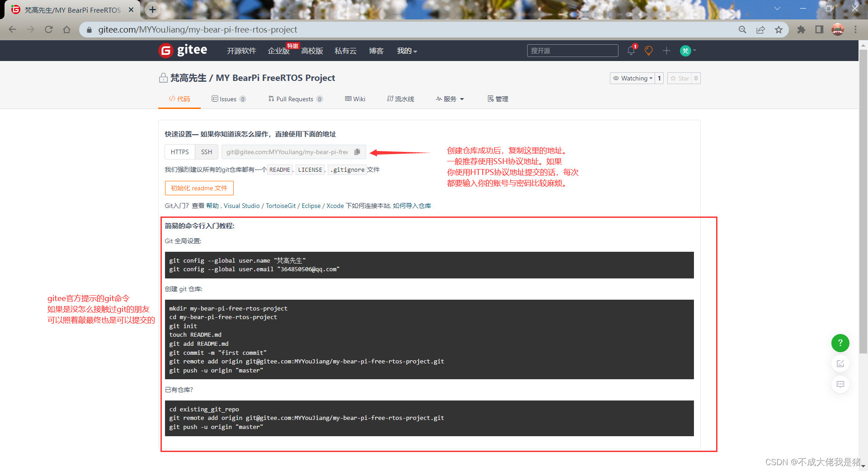Go to the browser home page icon

pyautogui.click(x=67, y=29)
